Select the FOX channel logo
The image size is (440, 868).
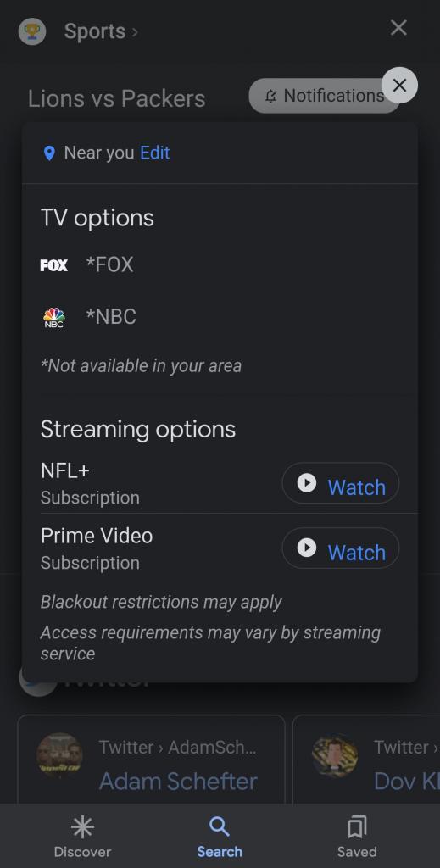54,265
